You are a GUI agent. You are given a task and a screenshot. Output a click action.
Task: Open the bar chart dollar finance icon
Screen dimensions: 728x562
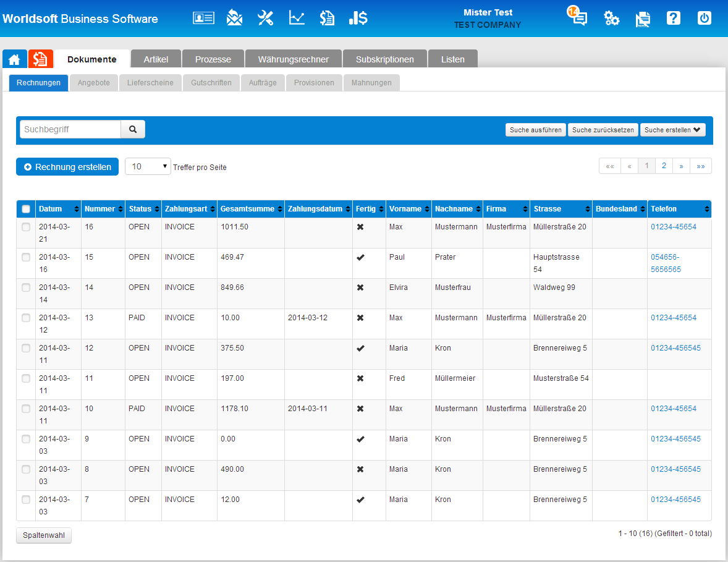click(358, 18)
